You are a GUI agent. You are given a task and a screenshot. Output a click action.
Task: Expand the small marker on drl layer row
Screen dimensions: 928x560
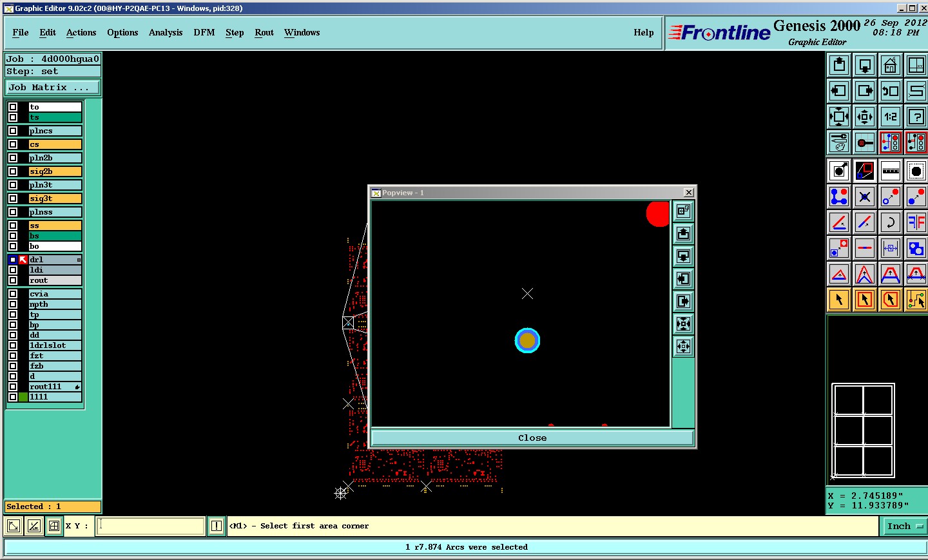click(x=79, y=260)
